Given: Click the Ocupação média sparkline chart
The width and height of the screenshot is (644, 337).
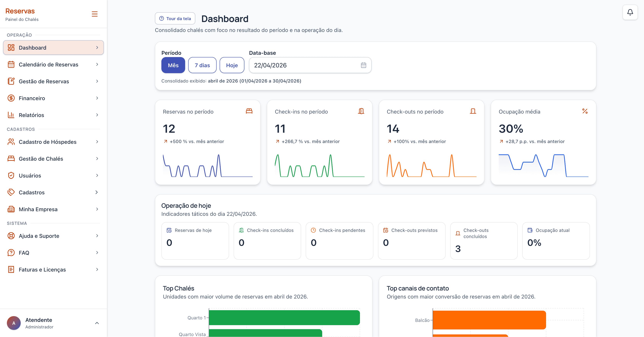Looking at the screenshot, I should (x=543, y=165).
